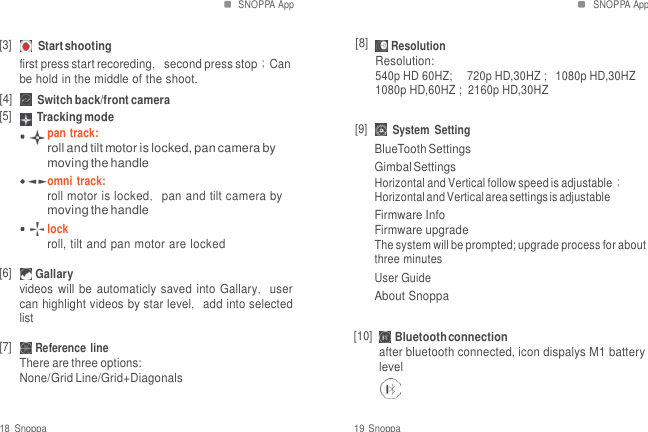Open the Resolution icon
Viewport: 648px width, 432px height.
[382, 46]
